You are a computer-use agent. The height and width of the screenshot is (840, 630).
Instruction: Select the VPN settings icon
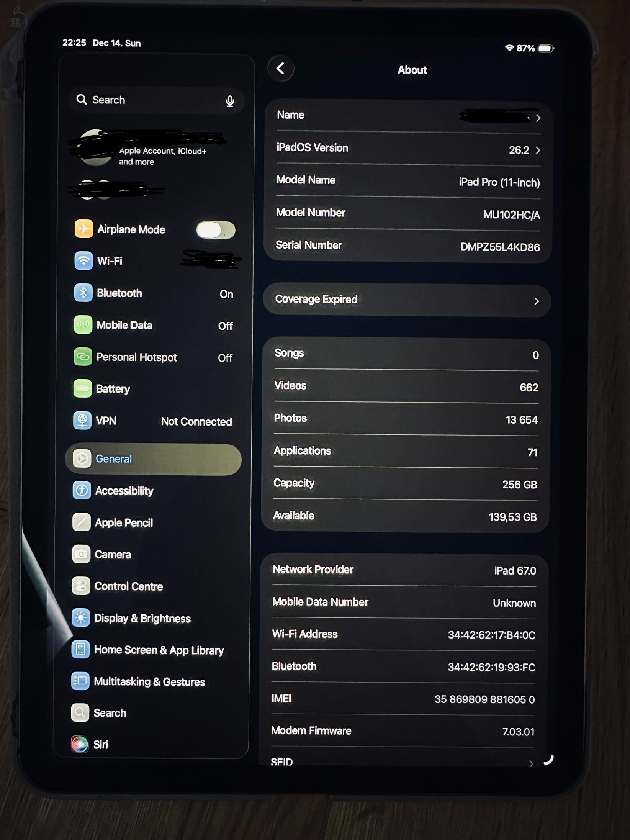(83, 421)
